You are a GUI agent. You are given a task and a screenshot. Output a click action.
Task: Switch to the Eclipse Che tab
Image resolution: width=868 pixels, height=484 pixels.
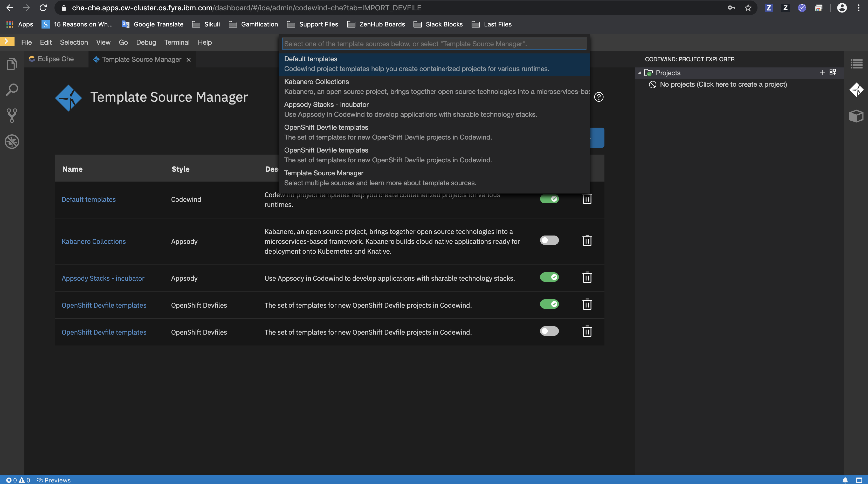pos(56,59)
